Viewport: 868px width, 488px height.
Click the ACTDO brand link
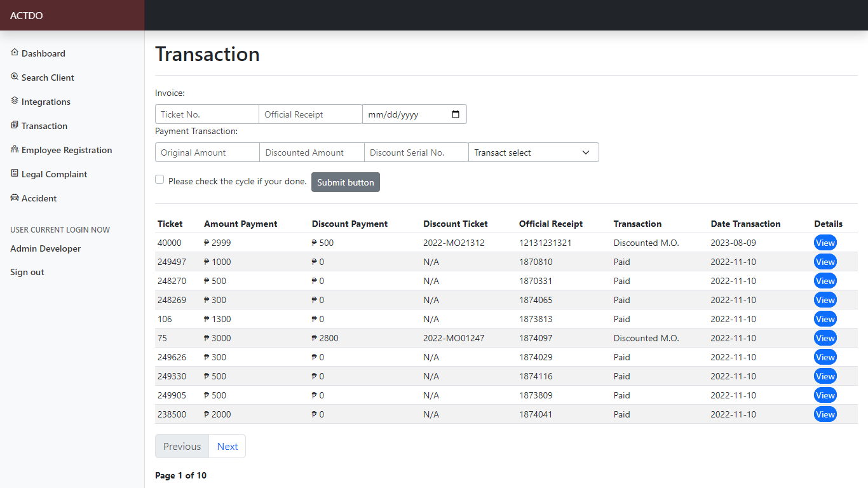(27, 15)
